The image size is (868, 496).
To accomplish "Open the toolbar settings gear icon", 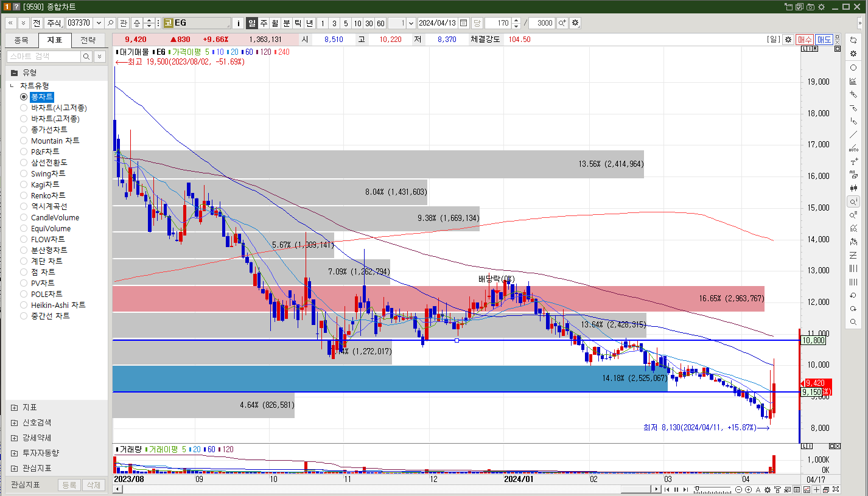I will [575, 23].
